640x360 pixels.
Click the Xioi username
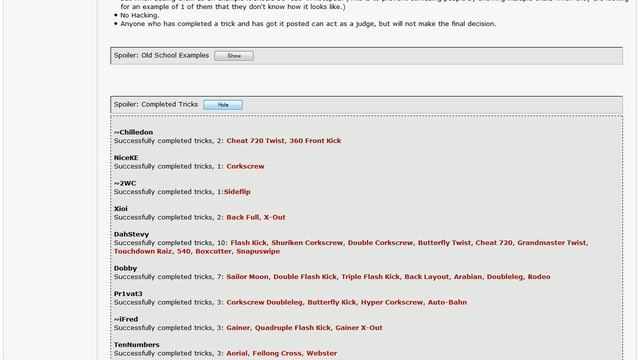[121, 209]
